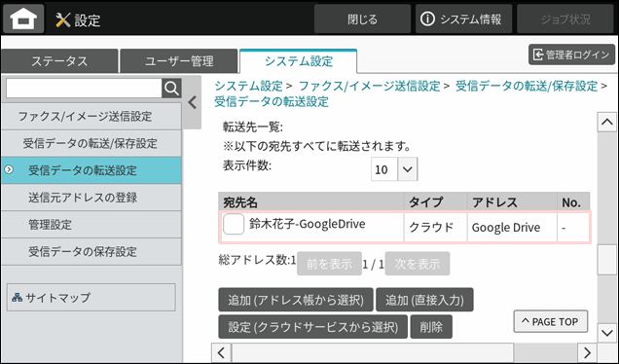The width and height of the screenshot is (619, 364).
Task: Open 受信データの保存設定 in the sidebar
Action: pyautogui.click(x=91, y=251)
